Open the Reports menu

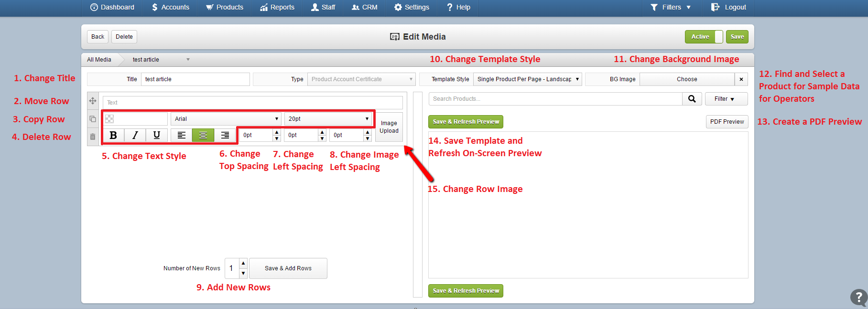coord(277,7)
